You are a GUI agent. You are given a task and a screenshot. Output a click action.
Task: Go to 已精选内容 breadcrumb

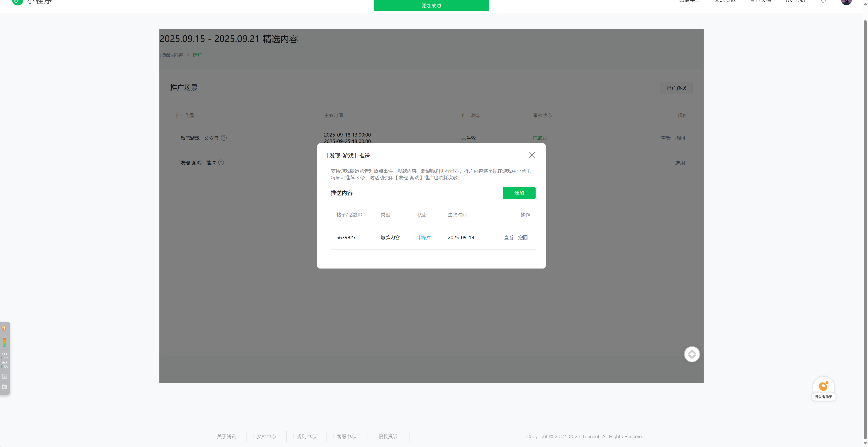tap(171, 55)
